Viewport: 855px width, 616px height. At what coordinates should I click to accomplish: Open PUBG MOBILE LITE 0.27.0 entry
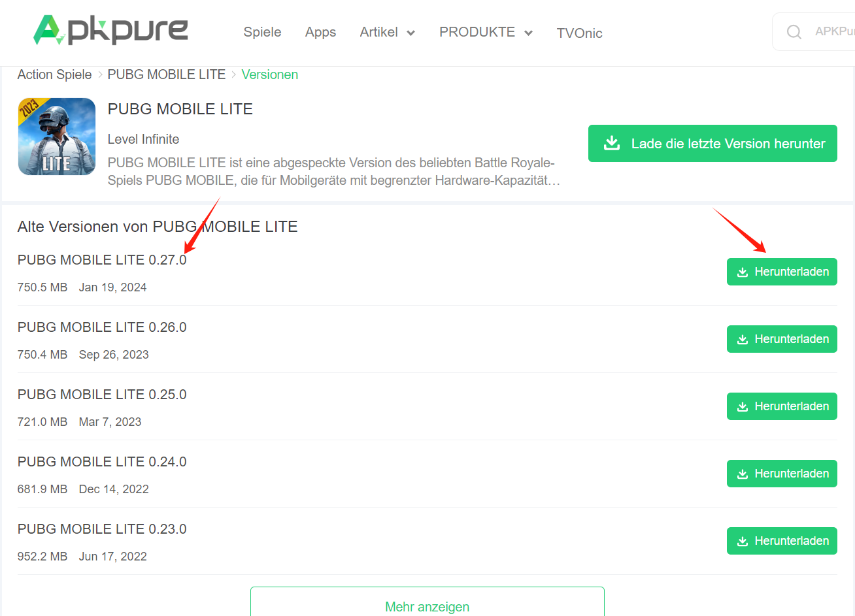point(102,260)
